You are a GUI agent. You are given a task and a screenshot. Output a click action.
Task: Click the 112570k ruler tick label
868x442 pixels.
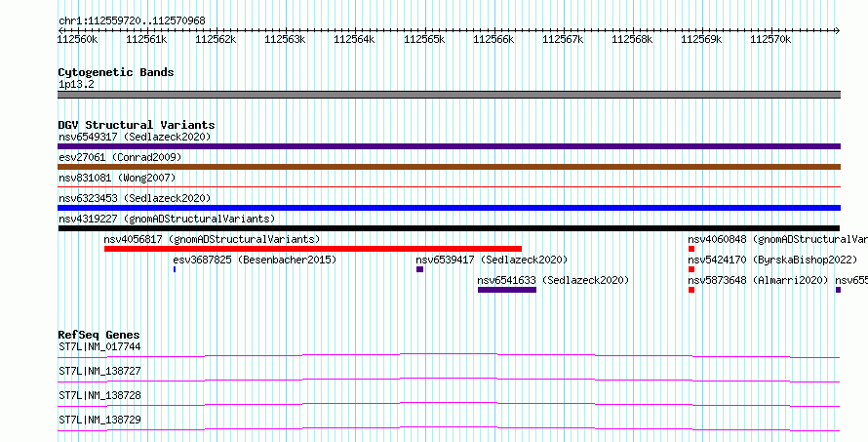click(x=770, y=39)
